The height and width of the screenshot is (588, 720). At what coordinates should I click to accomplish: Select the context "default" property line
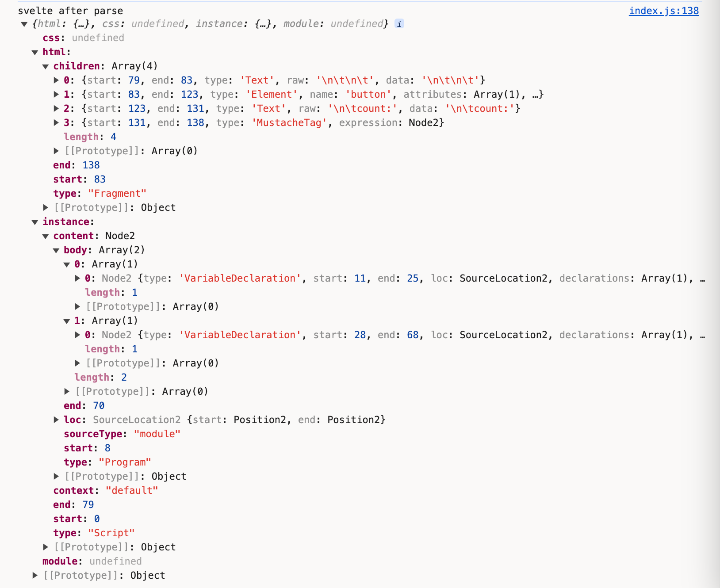point(105,491)
